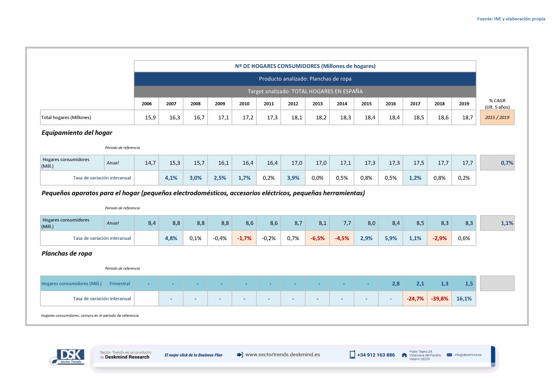Click the Deskmind Research text in footer

[x=127, y=357]
